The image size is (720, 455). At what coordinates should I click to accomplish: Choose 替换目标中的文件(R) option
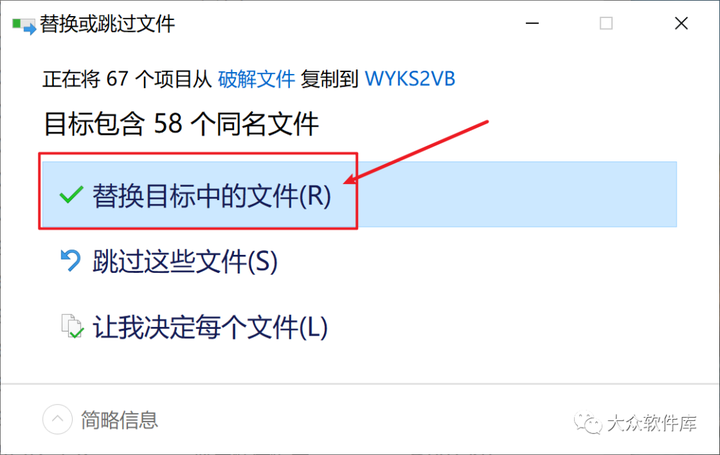point(360,194)
